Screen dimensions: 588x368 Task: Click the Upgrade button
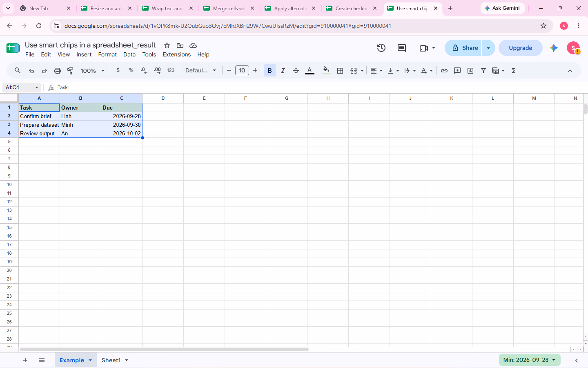521,48
